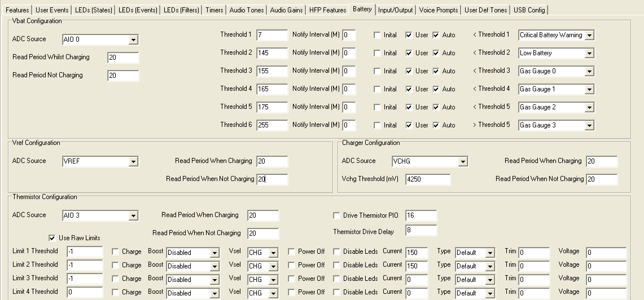This screenshot has width=644, height=300.
Task: Open the Gas Gauge 3 dropdown
Action: (x=589, y=125)
